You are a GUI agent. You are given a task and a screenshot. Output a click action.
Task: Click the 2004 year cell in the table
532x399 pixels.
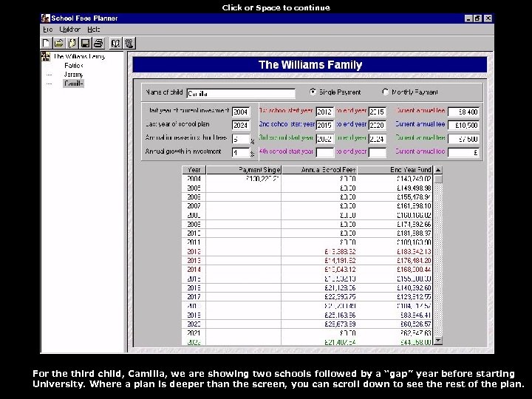coord(194,179)
